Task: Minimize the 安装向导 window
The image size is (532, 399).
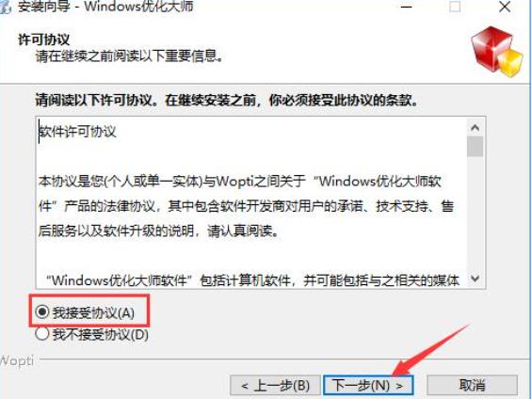Action: (407, 8)
